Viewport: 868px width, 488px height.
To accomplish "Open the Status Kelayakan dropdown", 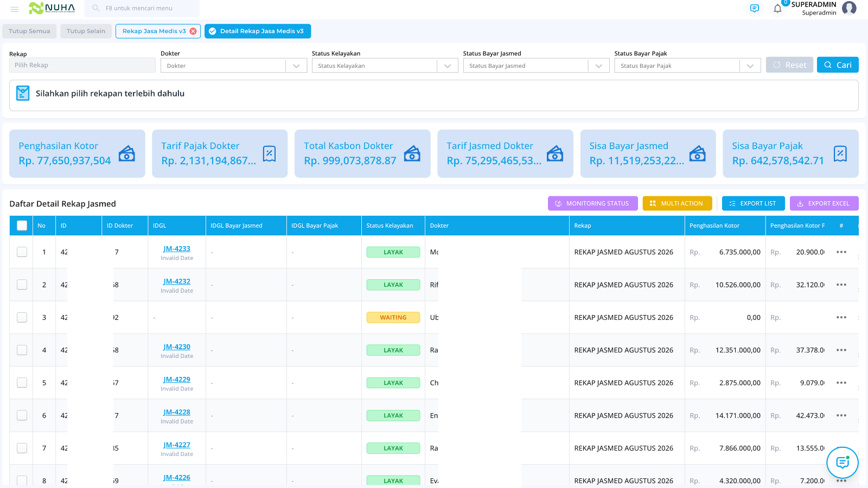I will (x=385, y=66).
